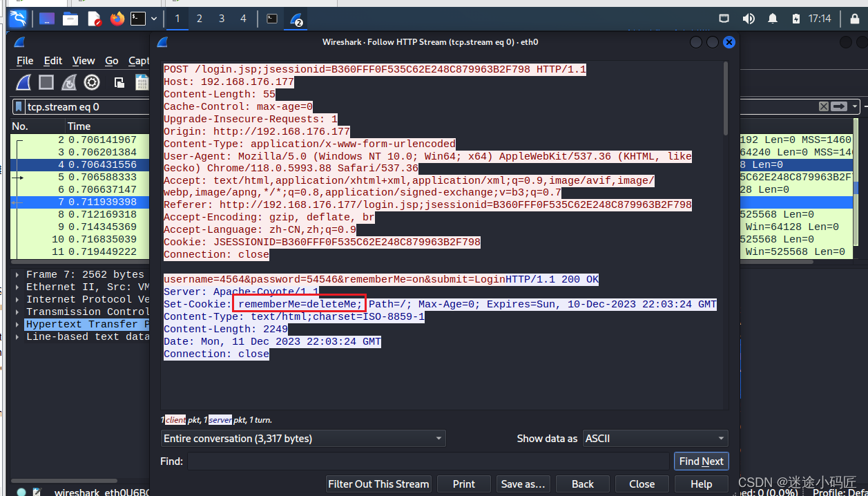Click the Help button
The width and height of the screenshot is (868, 496).
pos(702,484)
